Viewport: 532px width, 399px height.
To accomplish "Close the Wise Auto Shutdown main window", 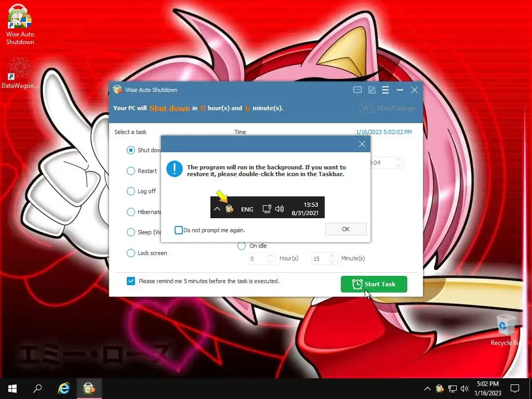I will [415, 90].
